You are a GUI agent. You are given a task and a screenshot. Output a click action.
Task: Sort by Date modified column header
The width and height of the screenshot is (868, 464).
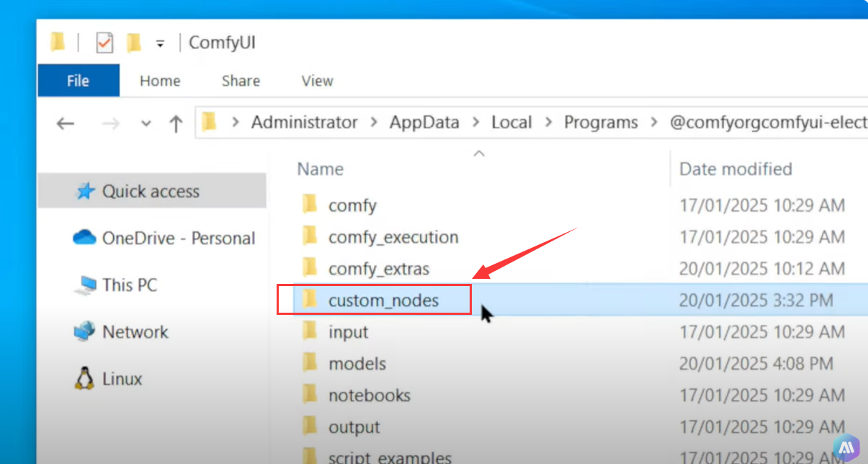[x=735, y=169]
